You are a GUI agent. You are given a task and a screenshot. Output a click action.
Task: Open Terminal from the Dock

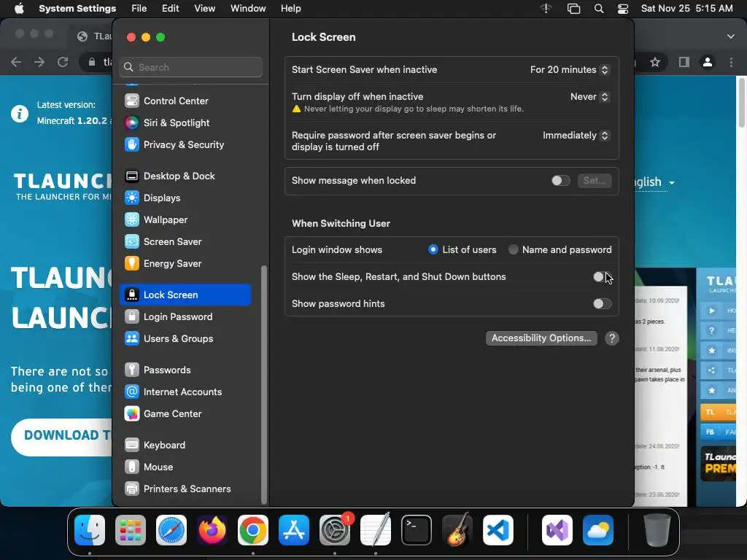tap(417, 530)
